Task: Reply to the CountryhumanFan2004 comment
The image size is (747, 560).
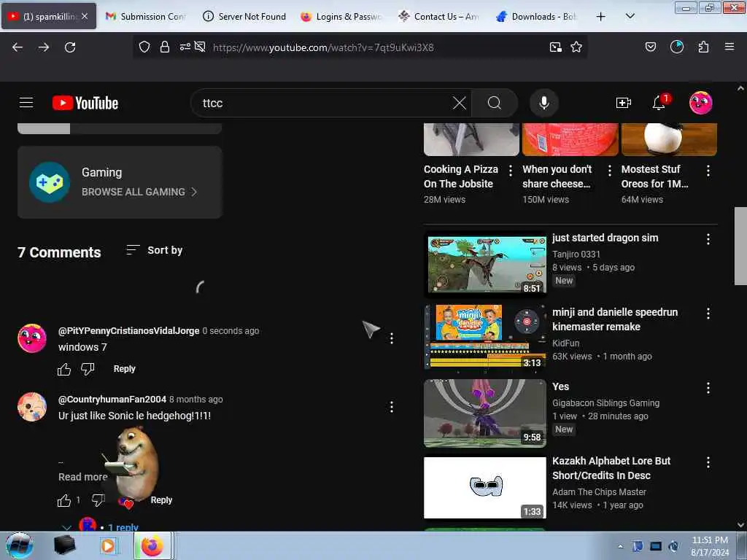Action: pos(161,500)
